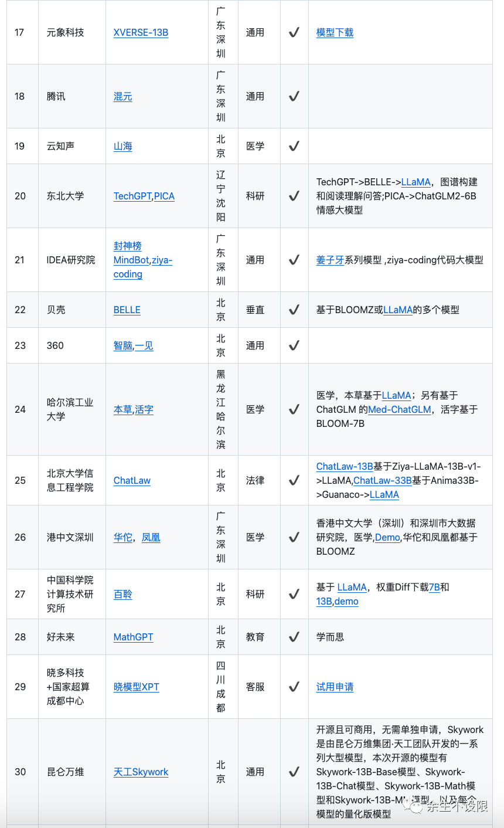Viewport: 504px width, 828px height.
Task: Click the checkmark in 好未来 row
Action: coord(294,637)
